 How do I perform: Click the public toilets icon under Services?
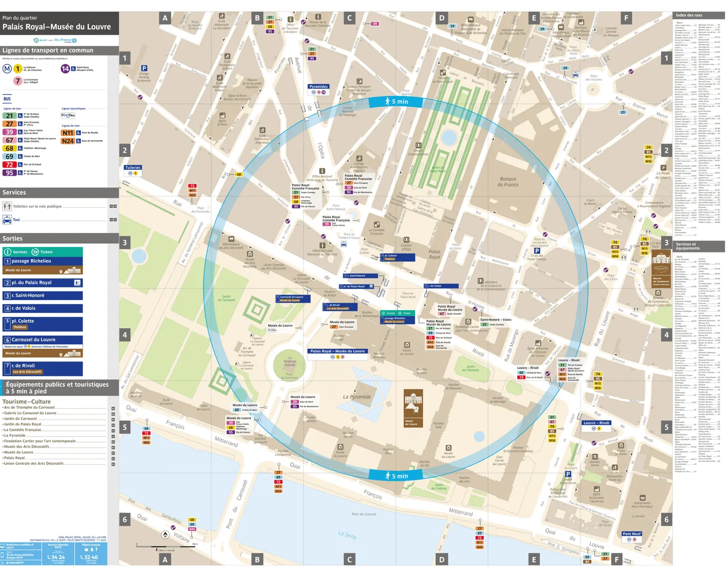click(x=7, y=206)
